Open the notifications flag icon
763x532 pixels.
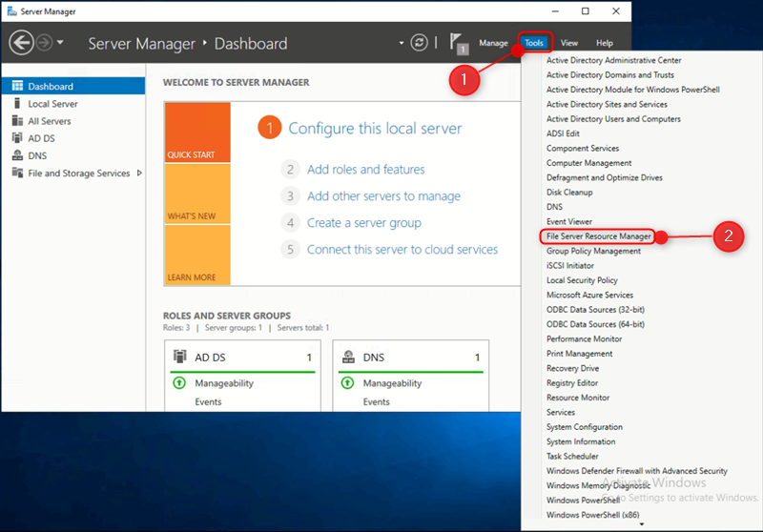coord(458,43)
